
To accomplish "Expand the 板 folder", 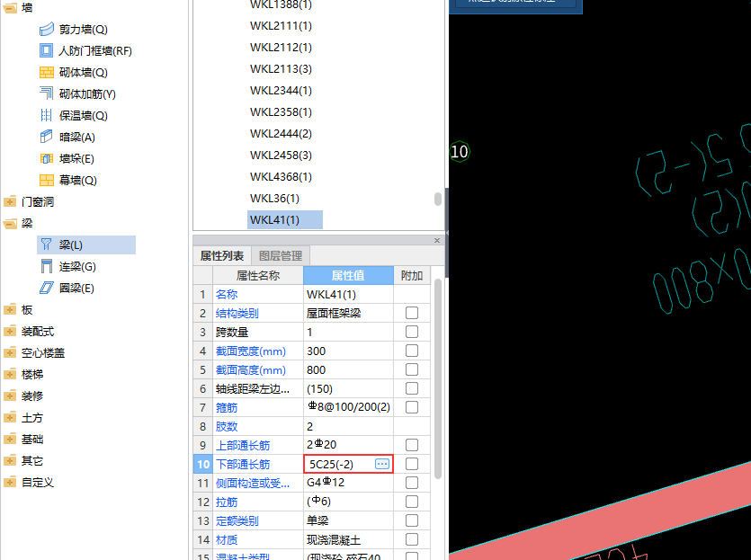I will tap(10, 310).
